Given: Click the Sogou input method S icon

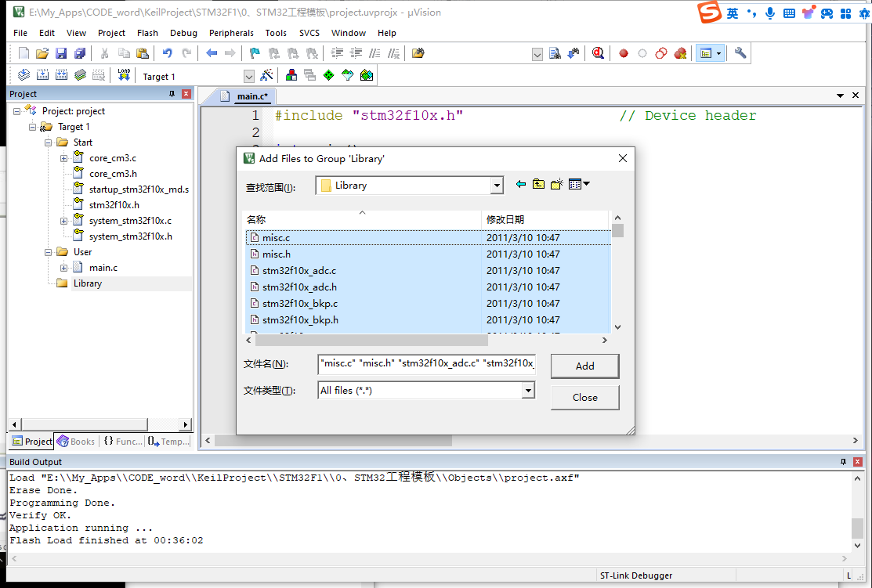Looking at the screenshot, I should tap(710, 13).
